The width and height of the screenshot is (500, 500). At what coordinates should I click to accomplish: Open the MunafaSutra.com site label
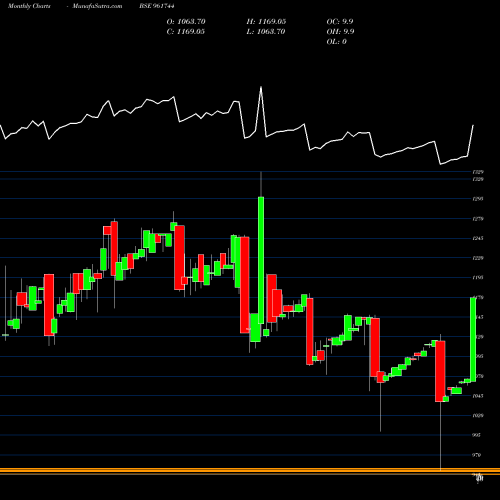(x=97, y=6)
